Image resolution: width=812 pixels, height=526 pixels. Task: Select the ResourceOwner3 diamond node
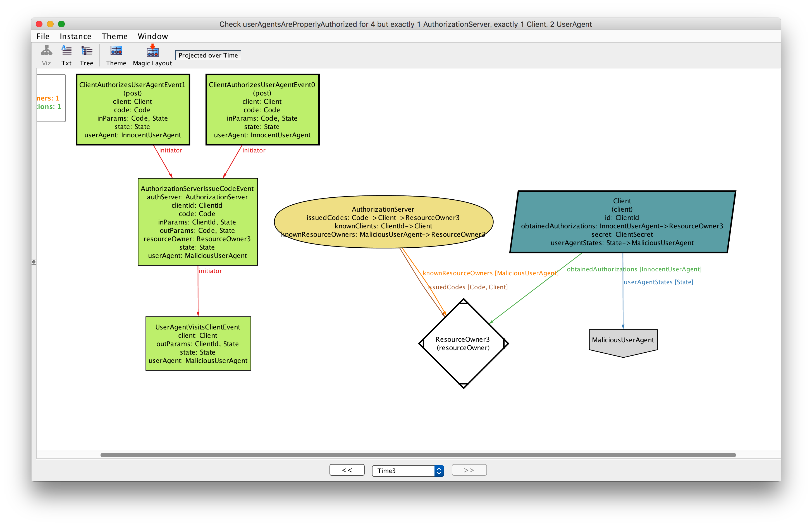tap(463, 343)
